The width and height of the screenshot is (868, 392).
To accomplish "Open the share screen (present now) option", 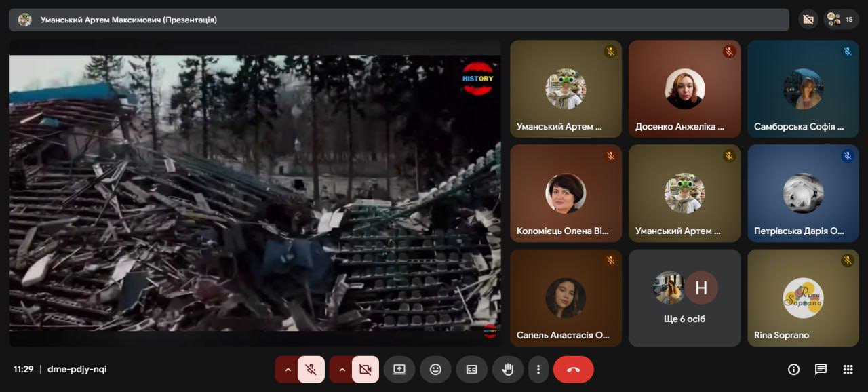I will [x=399, y=370].
